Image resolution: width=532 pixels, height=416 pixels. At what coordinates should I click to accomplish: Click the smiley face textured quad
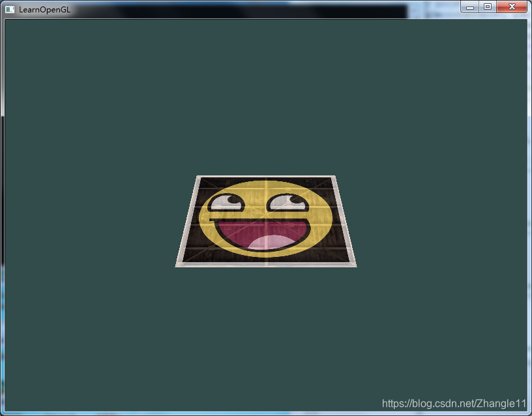point(265,221)
